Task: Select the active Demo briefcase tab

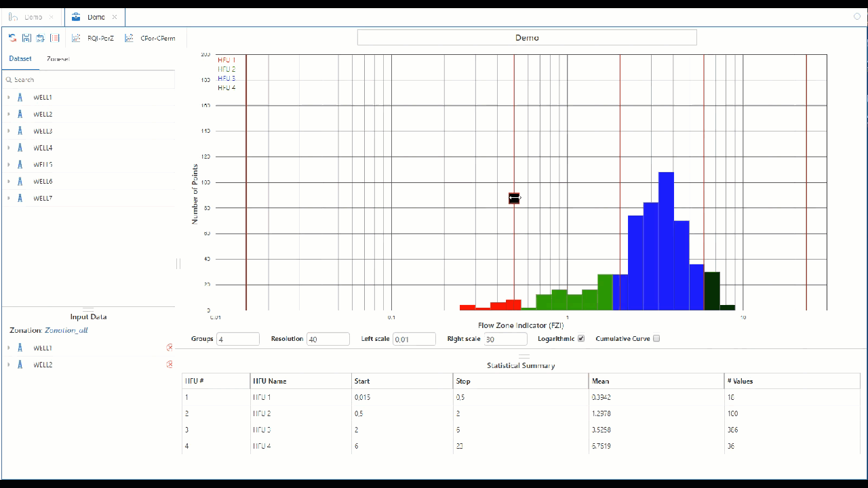Action: tap(95, 17)
